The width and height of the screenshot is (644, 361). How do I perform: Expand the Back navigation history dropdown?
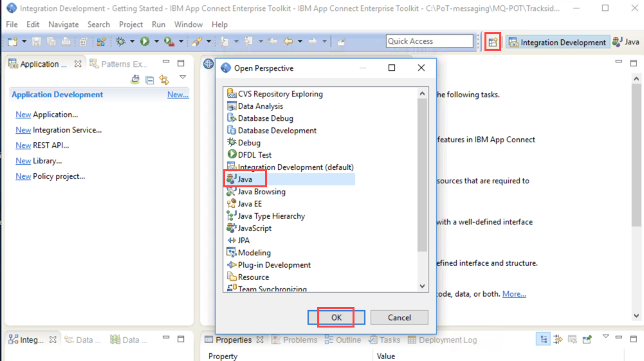300,41
